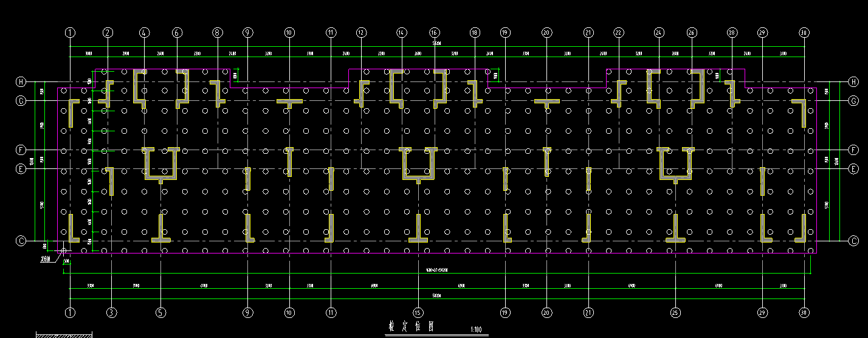Select left-side axis bubble G
The image size is (868, 338).
click(x=21, y=101)
